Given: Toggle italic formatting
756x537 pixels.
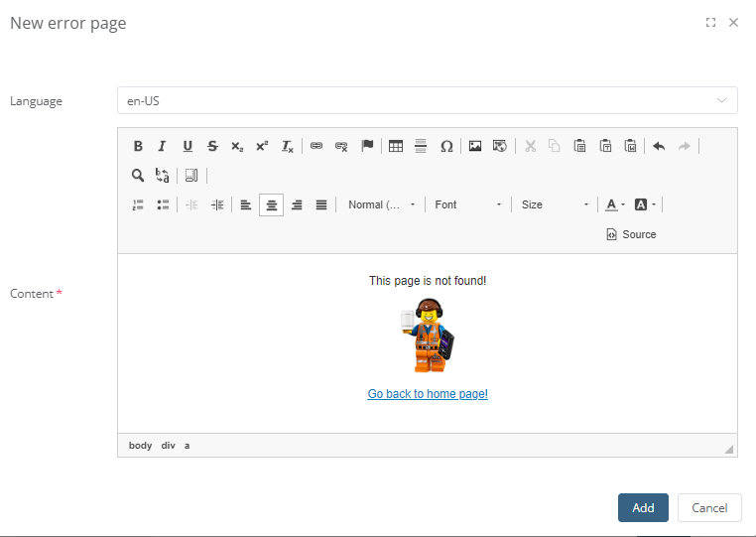Looking at the screenshot, I should tap(162, 146).
